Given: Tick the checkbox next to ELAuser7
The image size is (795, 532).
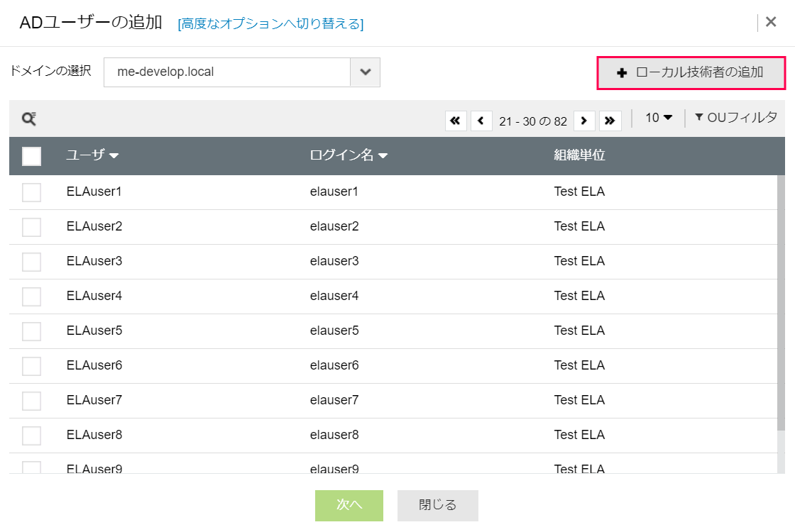Looking at the screenshot, I should [x=31, y=401].
